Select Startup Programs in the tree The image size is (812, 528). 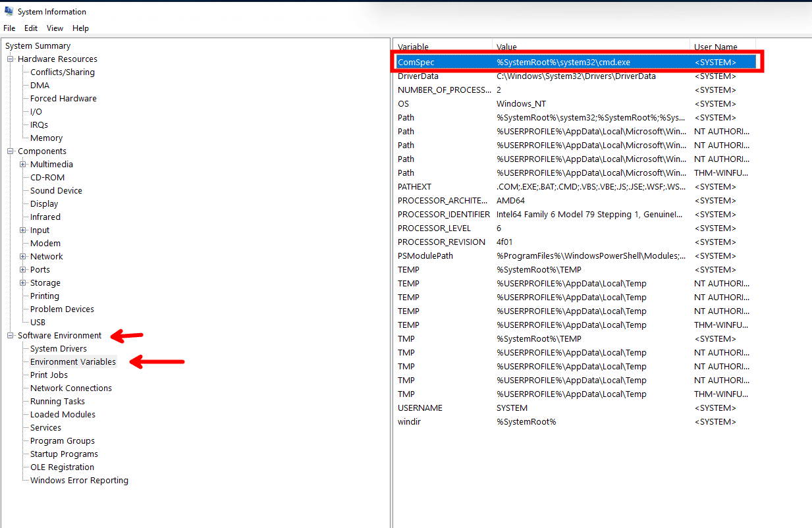coord(64,454)
